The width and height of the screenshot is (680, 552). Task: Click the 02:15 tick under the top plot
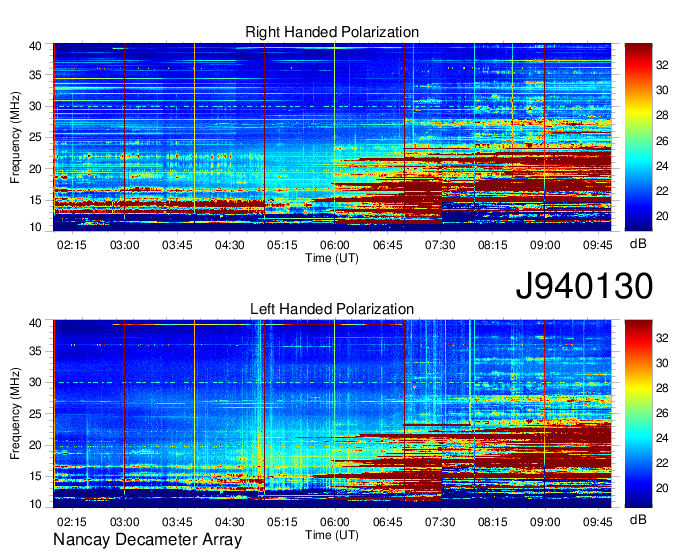pyautogui.click(x=72, y=245)
